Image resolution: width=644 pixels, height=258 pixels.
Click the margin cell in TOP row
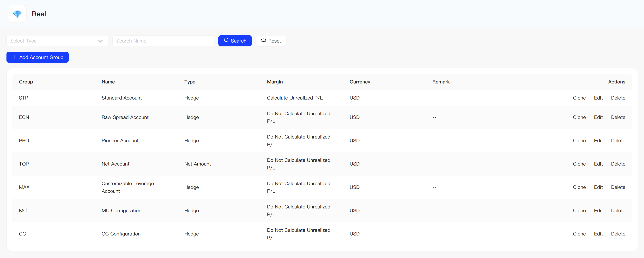[x=298, y=164]
